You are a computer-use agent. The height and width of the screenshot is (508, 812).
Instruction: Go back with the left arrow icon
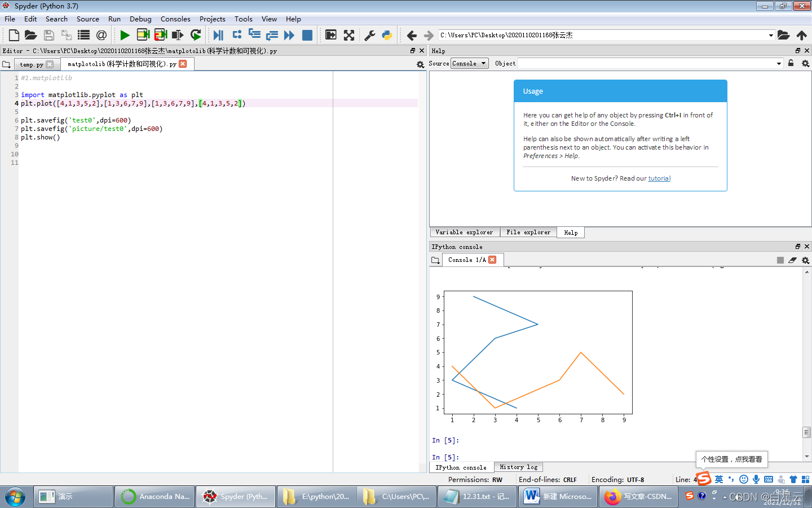coord(412,35)
